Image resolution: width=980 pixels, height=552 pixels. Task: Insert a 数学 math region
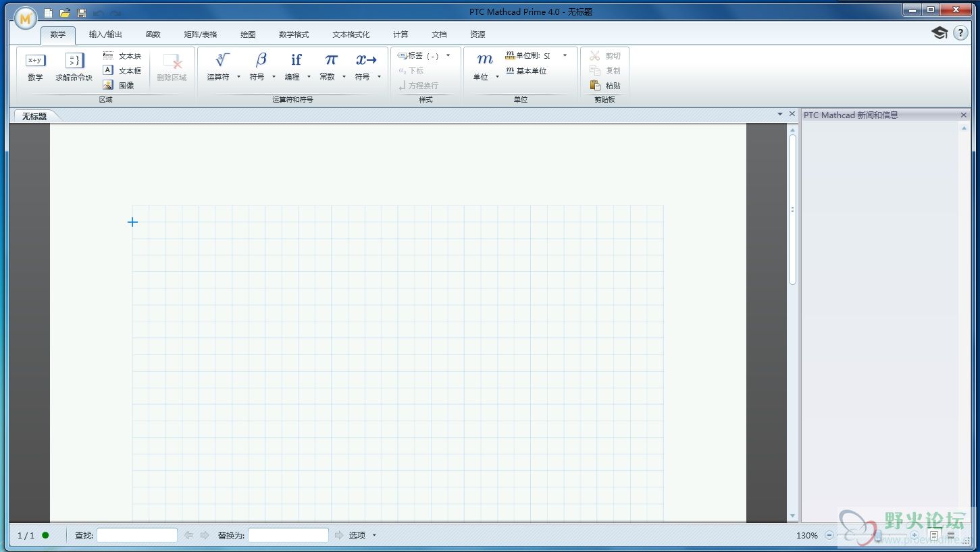[x=35, y=67]
